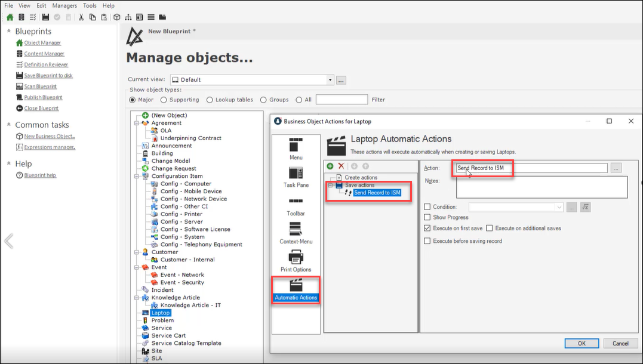Image resolution: width=643 pixels, height=364 pixels.
Task: Open the Context-Menu actions section
Action: click(296, 233)
